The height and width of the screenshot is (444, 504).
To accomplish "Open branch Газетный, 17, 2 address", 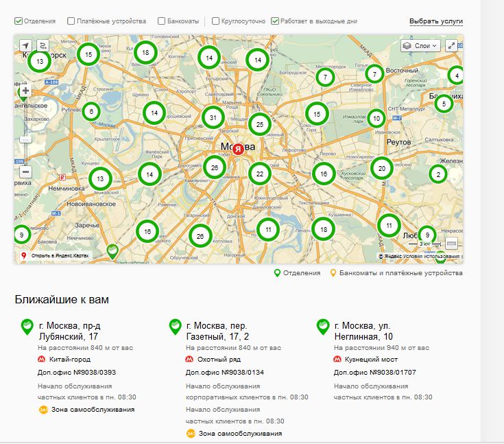I will pos(217,331).
